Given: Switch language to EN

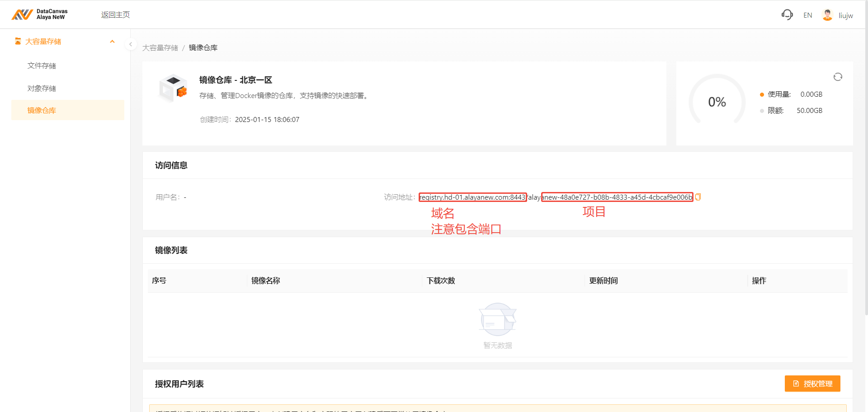Looking at the screenshot, I should click(807, 15).
